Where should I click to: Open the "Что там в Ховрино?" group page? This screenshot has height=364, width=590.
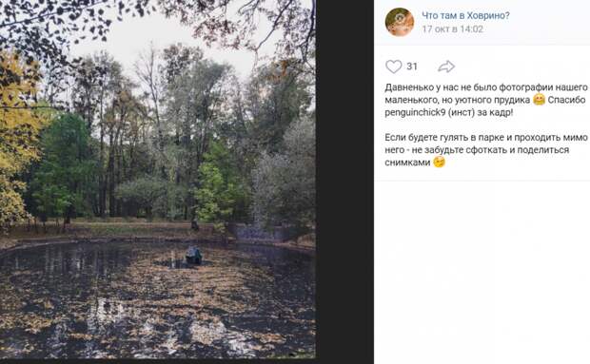(465, 15)
